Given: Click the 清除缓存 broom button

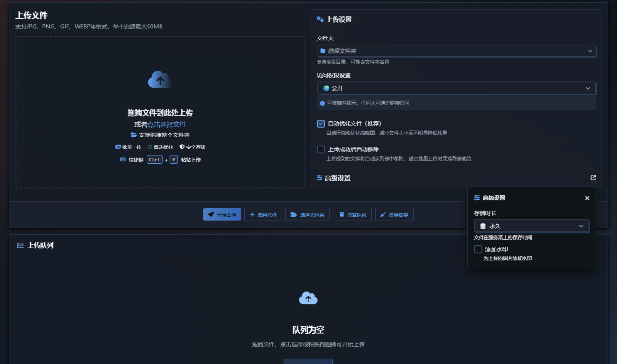Looking at the screenshot, I should (394, 215).
